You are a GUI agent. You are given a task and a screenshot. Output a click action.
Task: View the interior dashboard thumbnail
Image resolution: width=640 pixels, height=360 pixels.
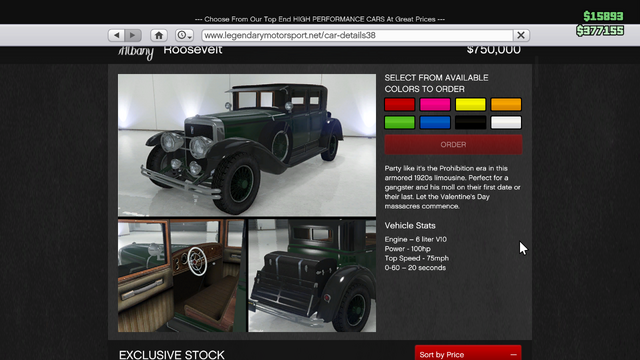pos(182,276)
